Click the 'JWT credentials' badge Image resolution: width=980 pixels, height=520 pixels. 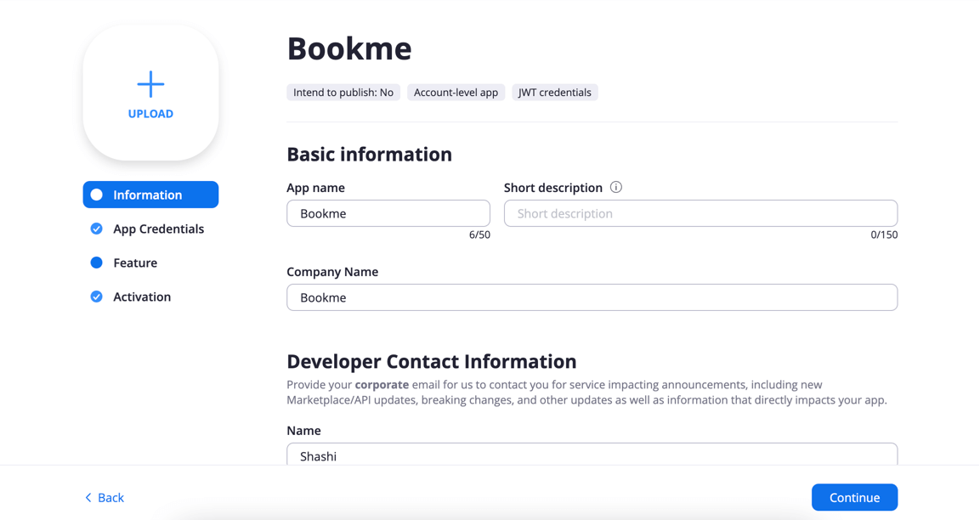(x=554, y=93)
